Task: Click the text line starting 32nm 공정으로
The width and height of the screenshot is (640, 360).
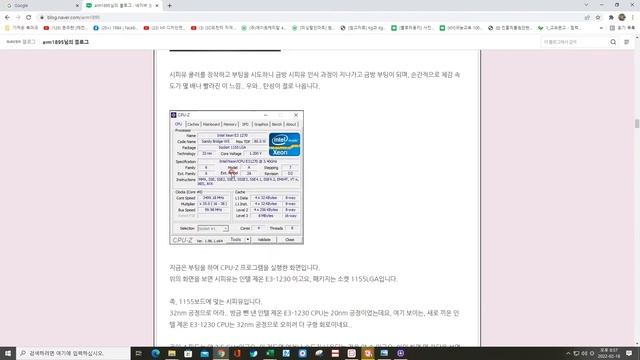Action: pyautogui.click(x=314, y=313)
